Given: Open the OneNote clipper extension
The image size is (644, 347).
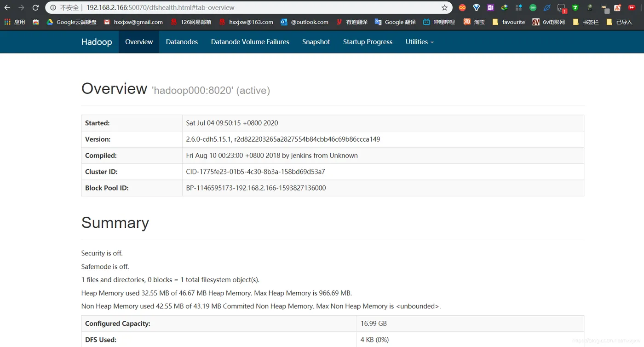Looking at the screenshot, I should (x=490, y=8).
